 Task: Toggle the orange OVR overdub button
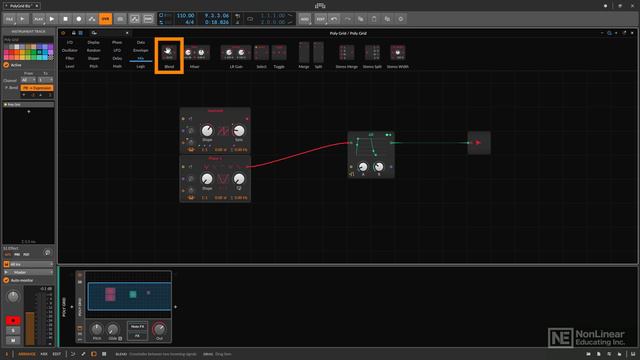[105, 19]
